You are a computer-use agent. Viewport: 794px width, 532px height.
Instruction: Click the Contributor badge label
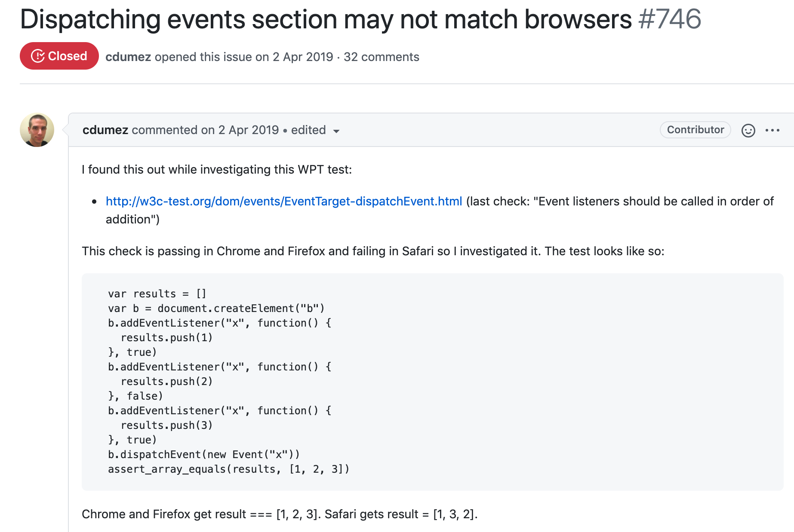tap(696, 130)
